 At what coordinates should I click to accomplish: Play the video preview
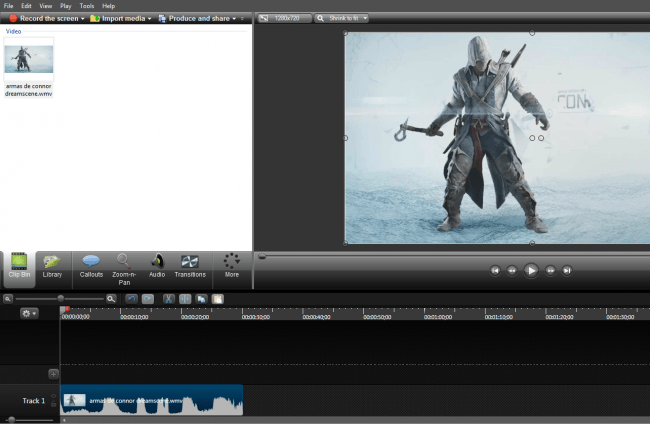pos(531,271)
